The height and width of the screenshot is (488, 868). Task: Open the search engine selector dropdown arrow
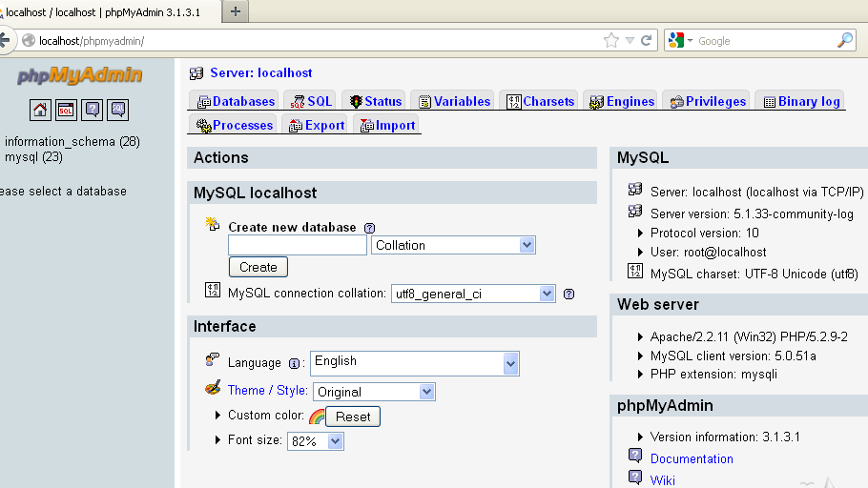point(690,40)
